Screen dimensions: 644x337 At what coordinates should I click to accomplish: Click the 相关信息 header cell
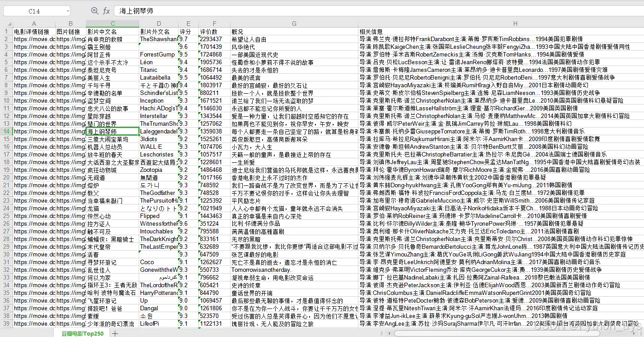[501, 32]
